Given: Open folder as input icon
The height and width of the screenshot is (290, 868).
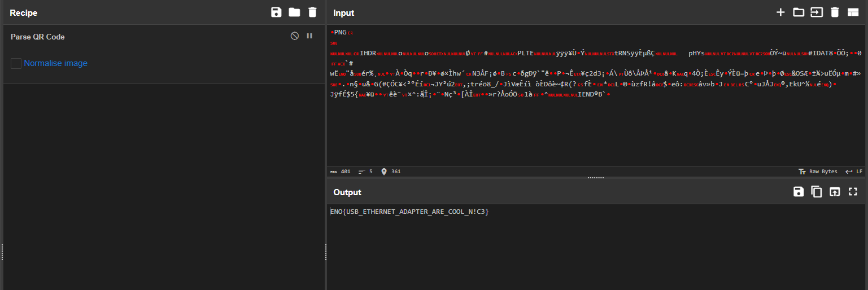Looking at the screenshot, I should coord(799,12).
